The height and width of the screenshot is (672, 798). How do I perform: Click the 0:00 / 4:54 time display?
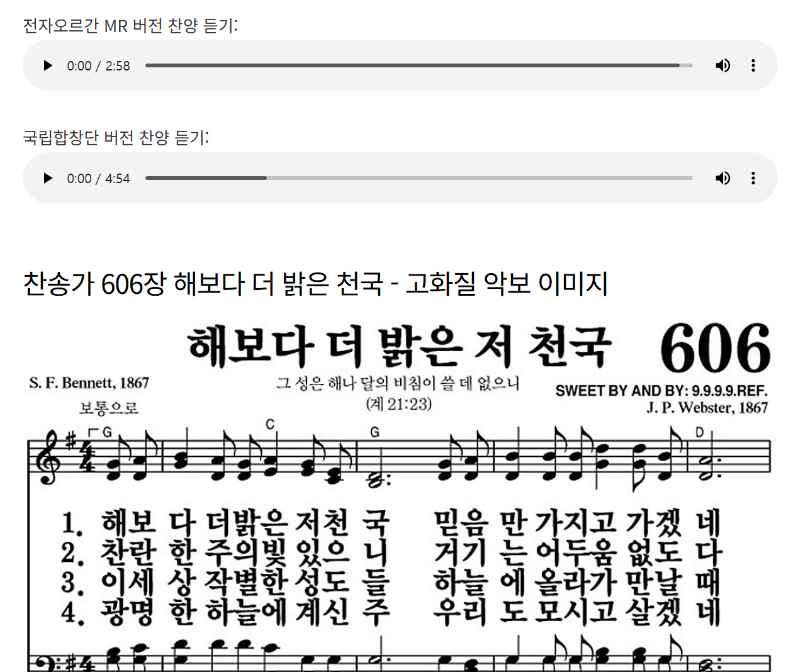99,179
